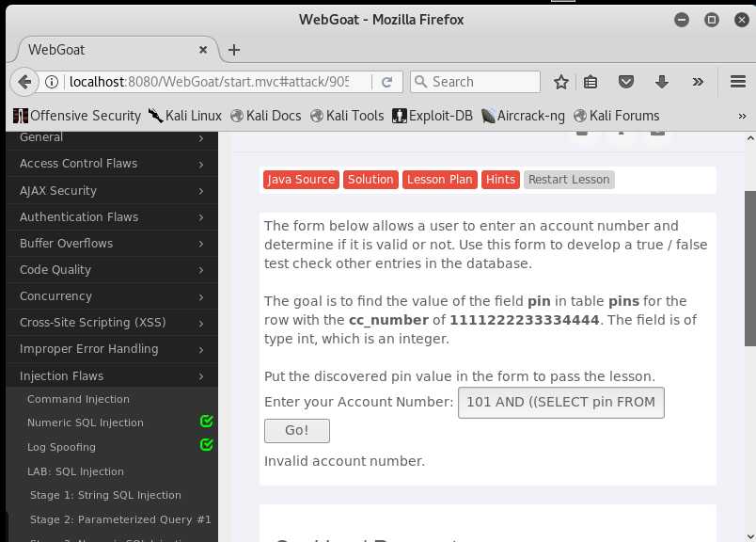This screenshot has height=542, width=756.
Task: Open Kali Docs bookmark
Action: pos(266,116)
